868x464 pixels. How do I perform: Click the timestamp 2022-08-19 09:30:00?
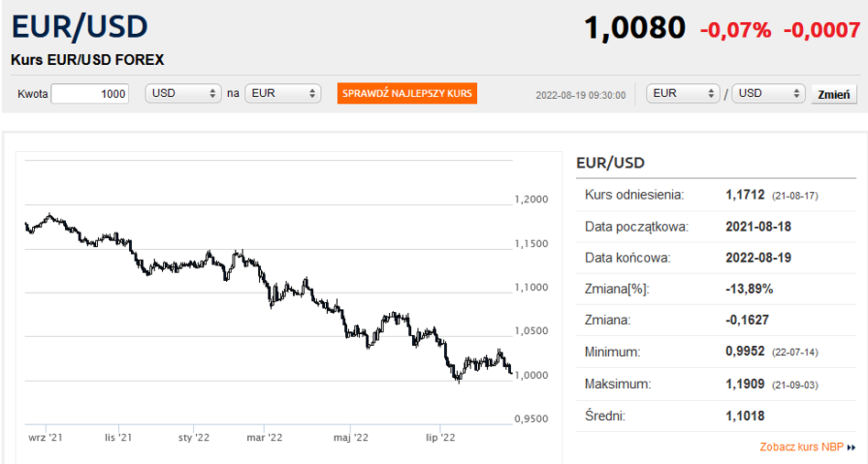(580, 94)
